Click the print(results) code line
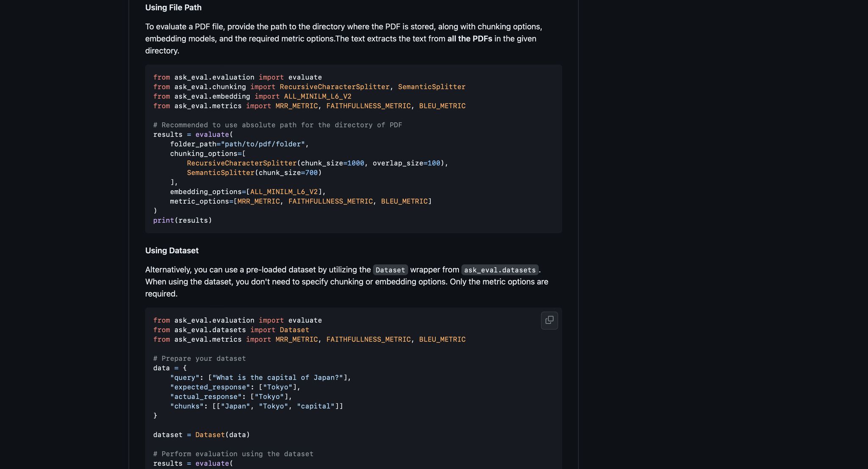 (x=182, y=220)
